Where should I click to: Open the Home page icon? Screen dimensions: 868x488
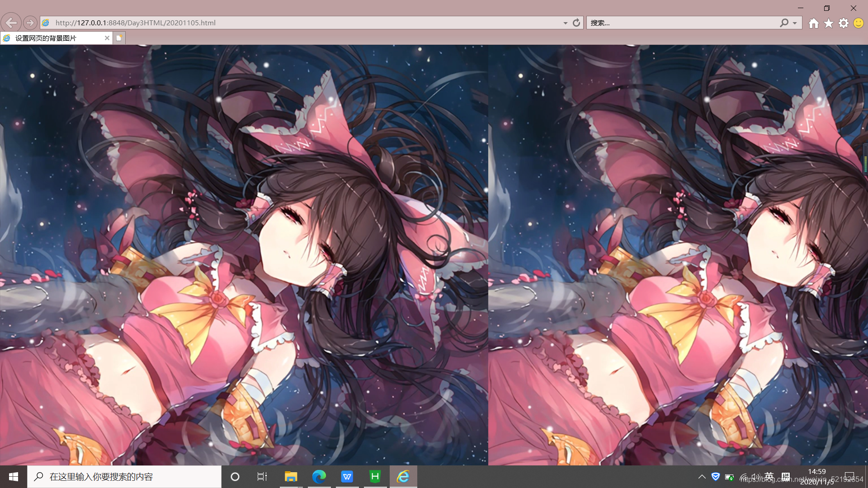pos(813,23)
